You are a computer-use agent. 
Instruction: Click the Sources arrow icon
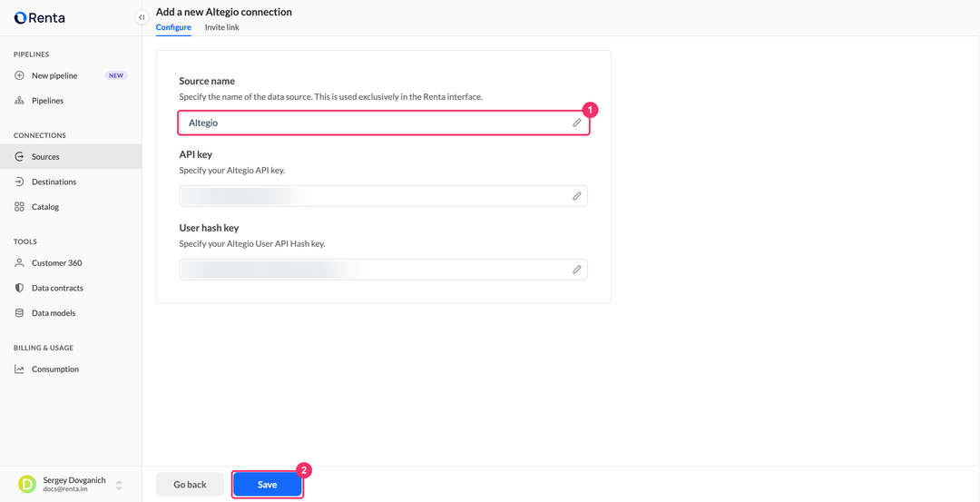tap(19, 157)
